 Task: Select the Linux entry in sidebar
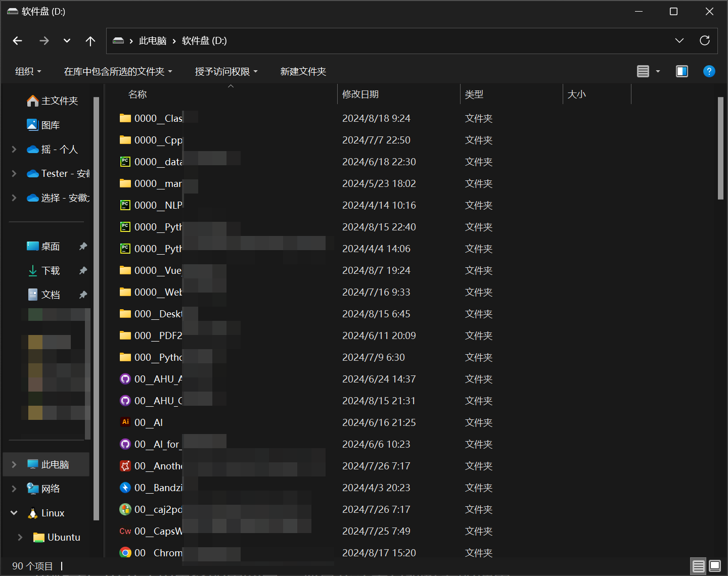pos(46,513)
